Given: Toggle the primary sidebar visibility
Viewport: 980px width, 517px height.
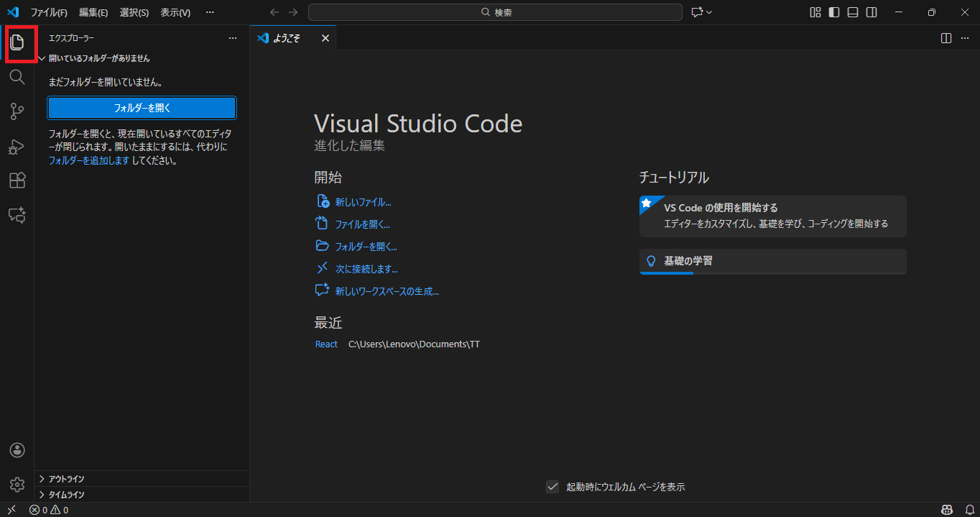Looking at the screenshot, I should [x=833, y=12].
